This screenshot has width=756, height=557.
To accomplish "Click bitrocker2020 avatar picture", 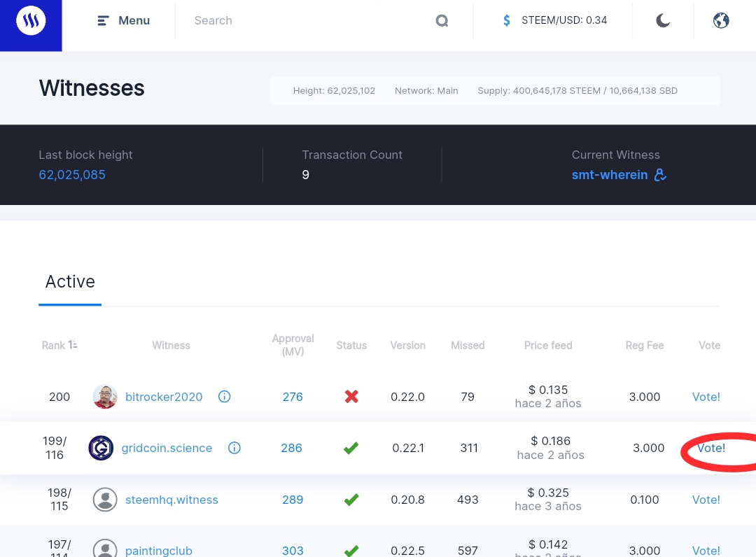I will 105,397.
